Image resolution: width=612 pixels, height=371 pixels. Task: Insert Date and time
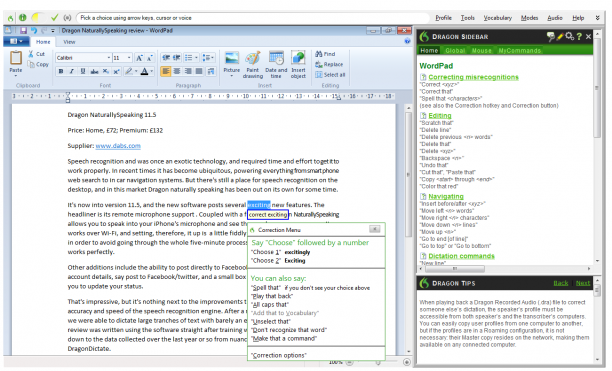[276, 64]
